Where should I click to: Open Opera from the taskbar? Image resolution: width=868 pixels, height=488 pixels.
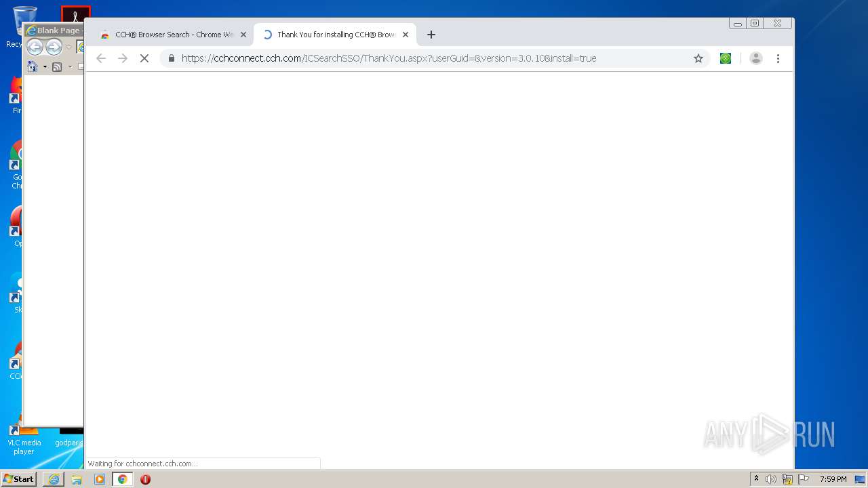[145, 479]
